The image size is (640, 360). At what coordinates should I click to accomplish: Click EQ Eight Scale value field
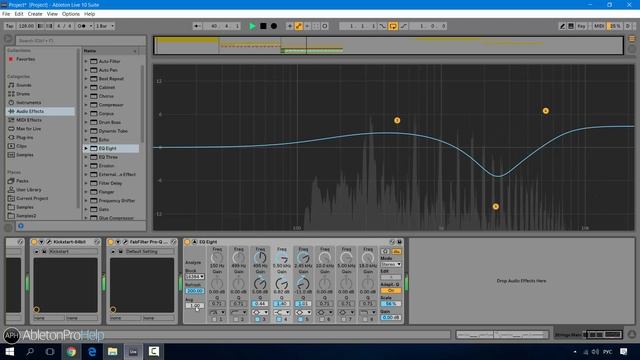tap(391, 304)
